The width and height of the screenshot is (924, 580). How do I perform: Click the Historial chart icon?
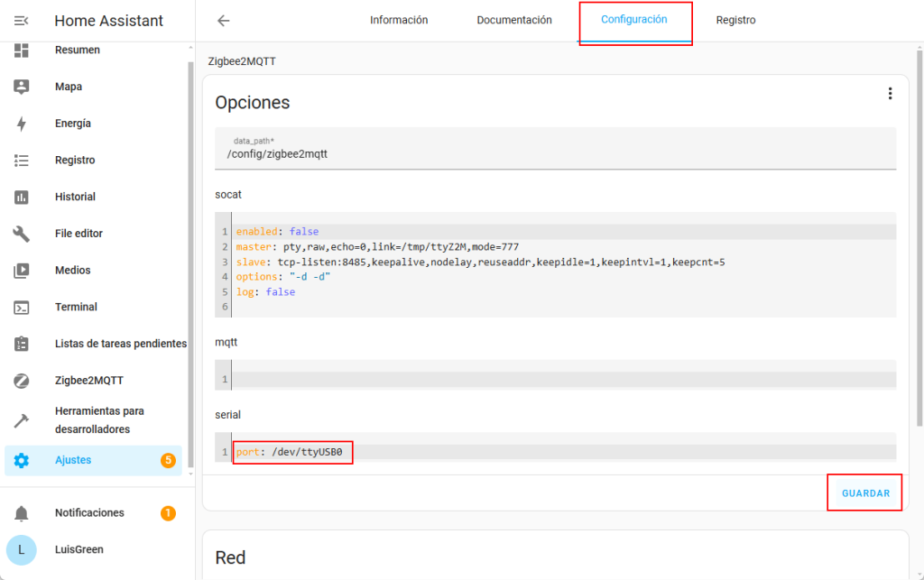click(x=22, y=197)
